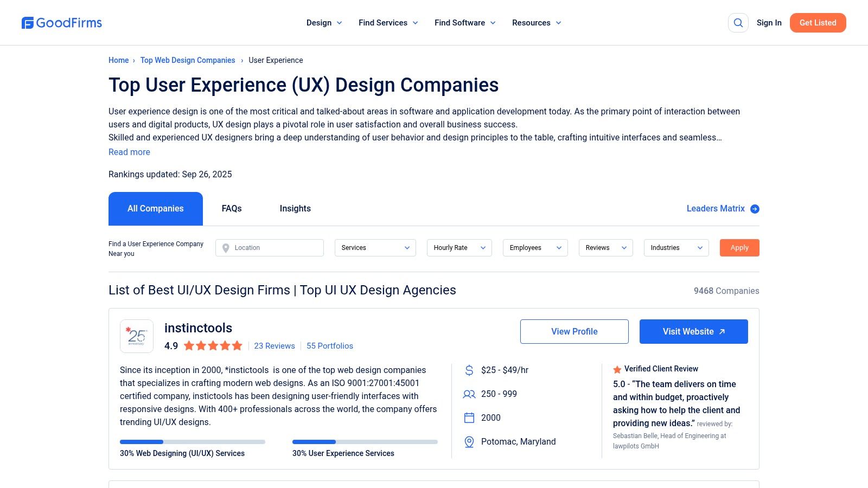The width and height of the screenshot is (868, 488).
Task: Click the calendar founded-year icon
Action: pos(469,418)
